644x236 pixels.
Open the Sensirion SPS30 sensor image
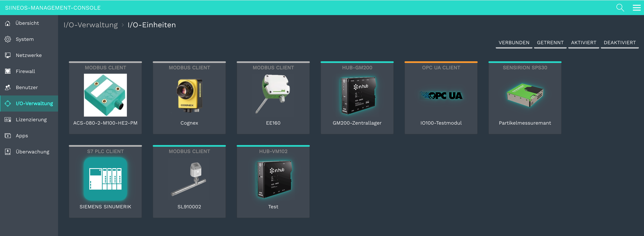coord(525,95)
